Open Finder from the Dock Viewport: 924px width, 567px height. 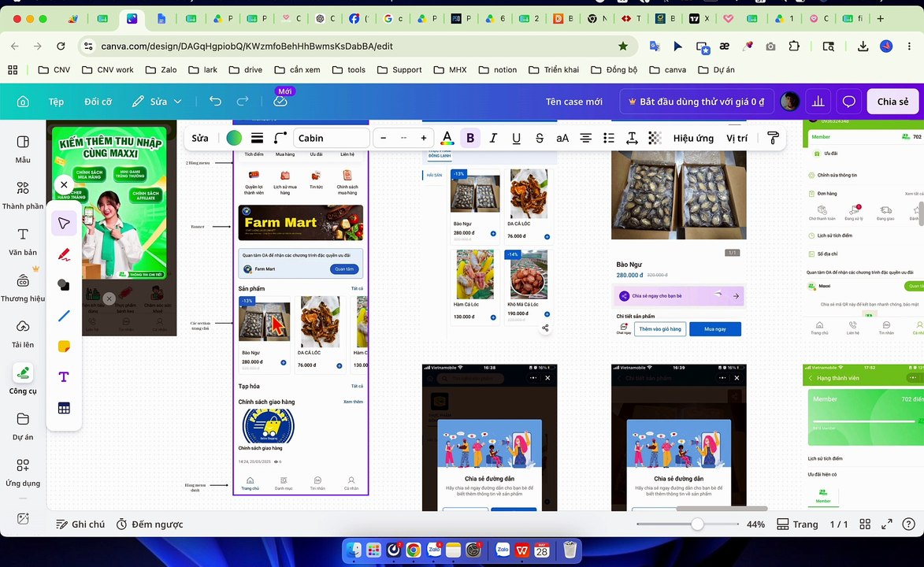click(353, 550)
